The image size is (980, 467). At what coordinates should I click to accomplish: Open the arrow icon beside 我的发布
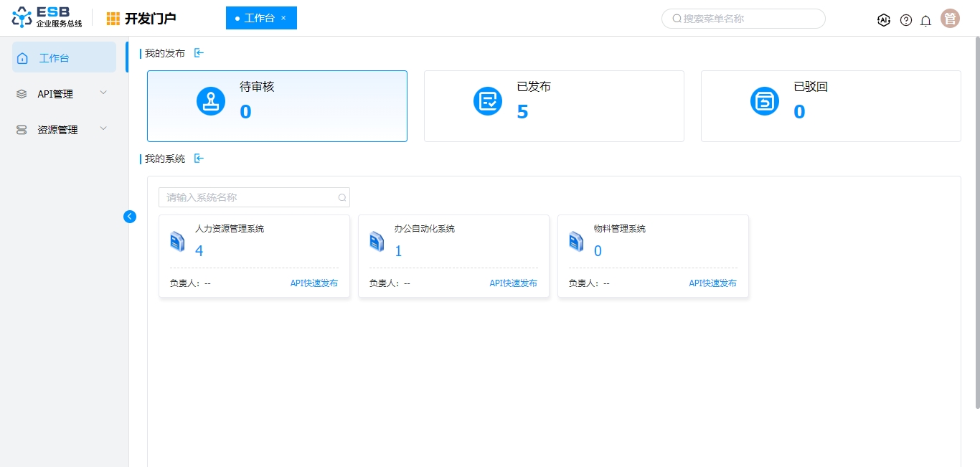coord(199,53)
